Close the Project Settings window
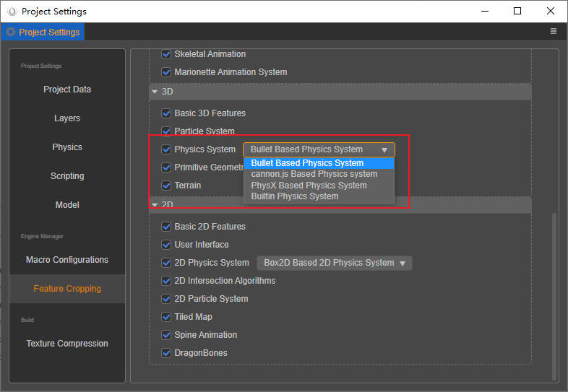The width and height of the screenshot is (568, 392). 550,11
